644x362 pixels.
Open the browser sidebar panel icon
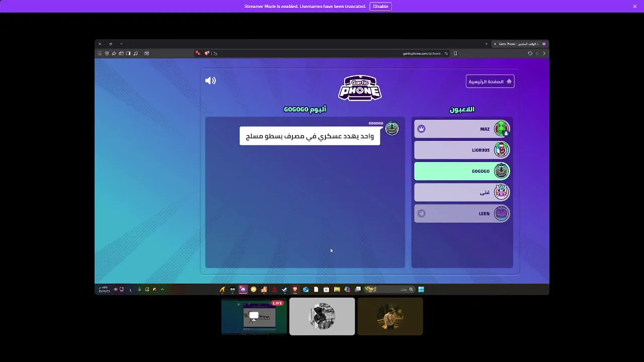pyautogui.click(x=128, y=53)
